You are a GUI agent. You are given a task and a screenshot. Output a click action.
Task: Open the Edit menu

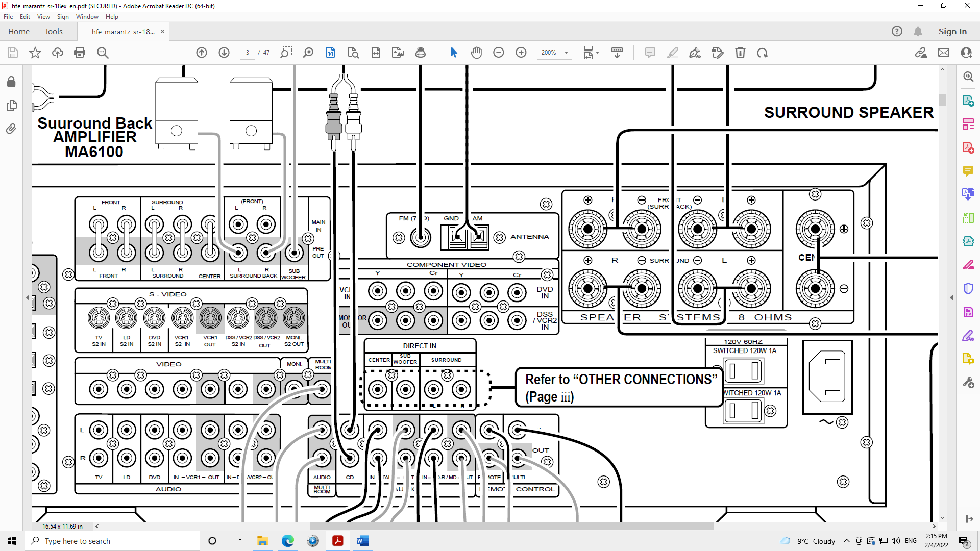pyautogui.click(x=24, y=17)
